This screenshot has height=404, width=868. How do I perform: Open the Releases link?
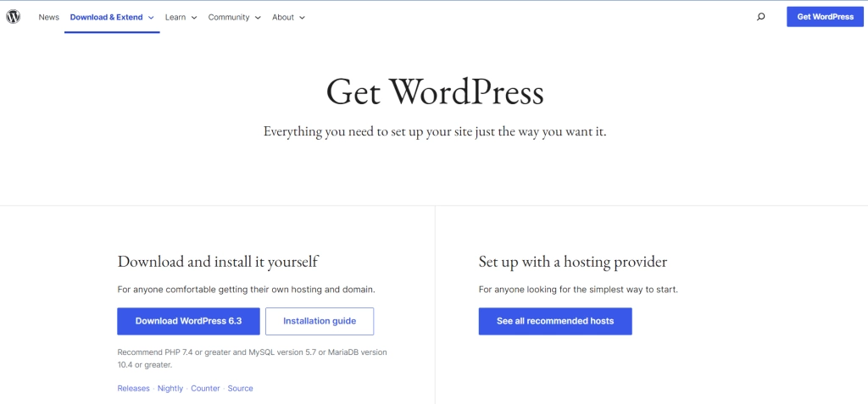click(133, 389)
